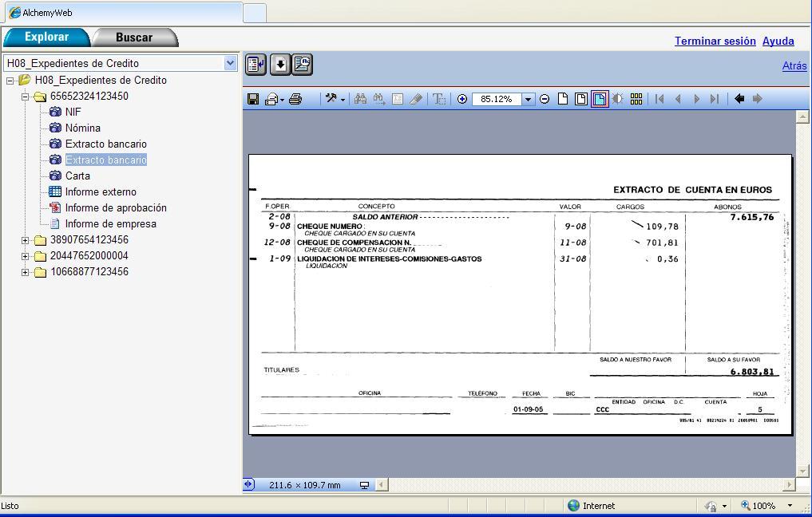The height and width of the screenshot is (517, 812).
Task: Click the Save icon in viewer toolbar
Action: click(x=253, y=99)
